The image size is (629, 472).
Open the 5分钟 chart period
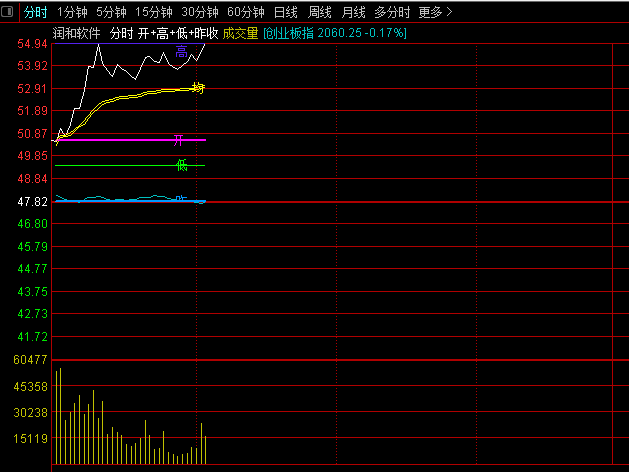pos(112,13)
